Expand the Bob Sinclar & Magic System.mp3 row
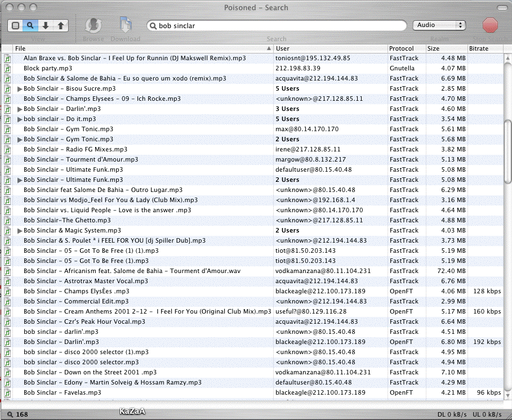512x420 pixels. (x=20, y=231)
